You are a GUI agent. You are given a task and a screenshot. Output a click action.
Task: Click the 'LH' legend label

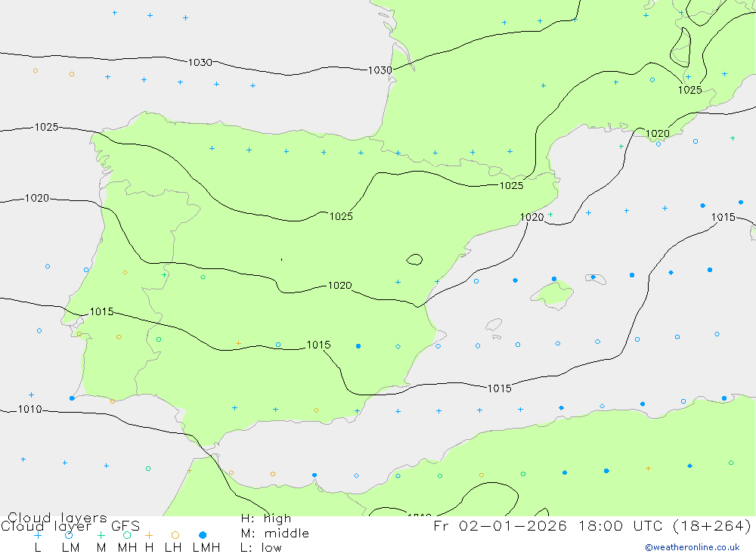[173, 548]
